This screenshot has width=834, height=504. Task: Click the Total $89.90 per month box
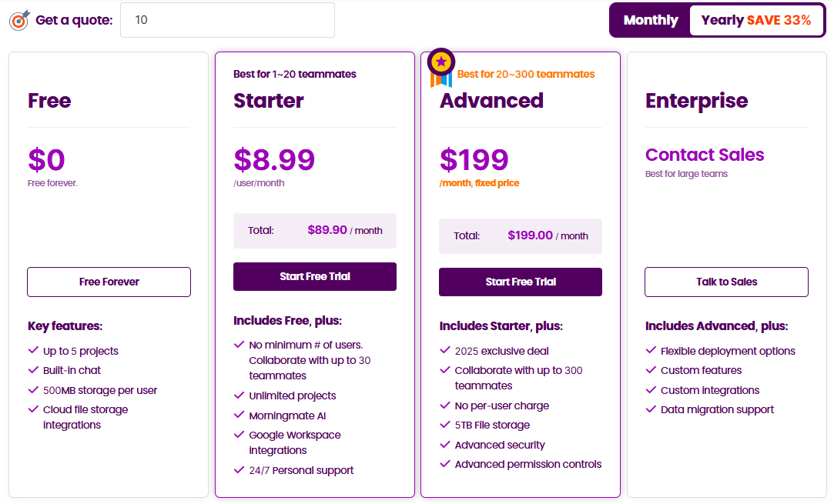point(314,230)
